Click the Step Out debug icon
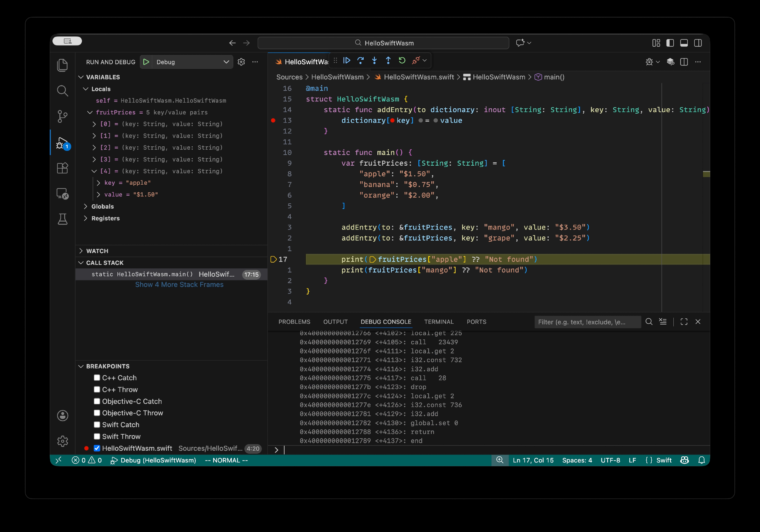This screenshot has height=532, width=760. pyautogui.click(x=388, y=60)
